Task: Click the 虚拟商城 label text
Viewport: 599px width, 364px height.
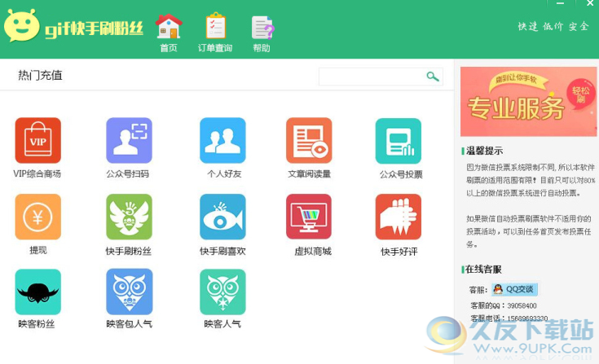Action: pyautogui.click(x=313, y=251)
